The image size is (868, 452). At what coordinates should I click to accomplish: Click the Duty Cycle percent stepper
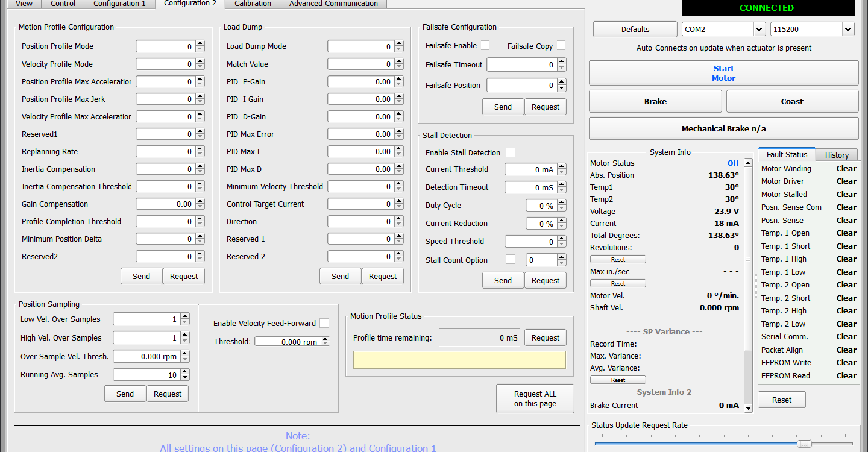561,206
